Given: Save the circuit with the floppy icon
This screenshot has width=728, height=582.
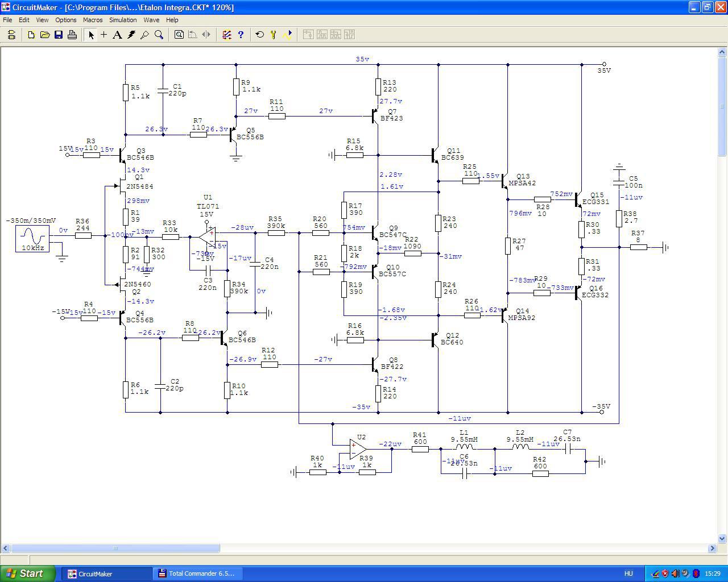Looking at the screenshot, I should pyautogui.click(x=59, y=35).
